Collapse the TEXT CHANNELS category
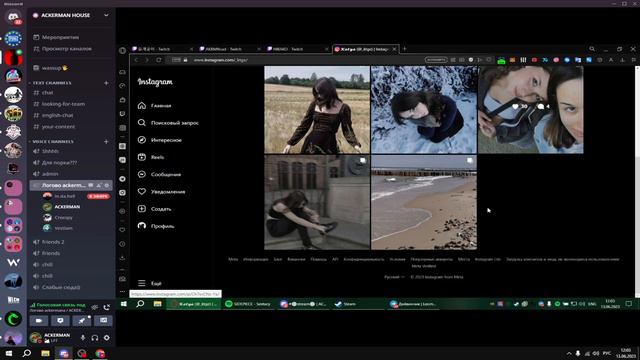The image size is (640, 360). (50, 83)
